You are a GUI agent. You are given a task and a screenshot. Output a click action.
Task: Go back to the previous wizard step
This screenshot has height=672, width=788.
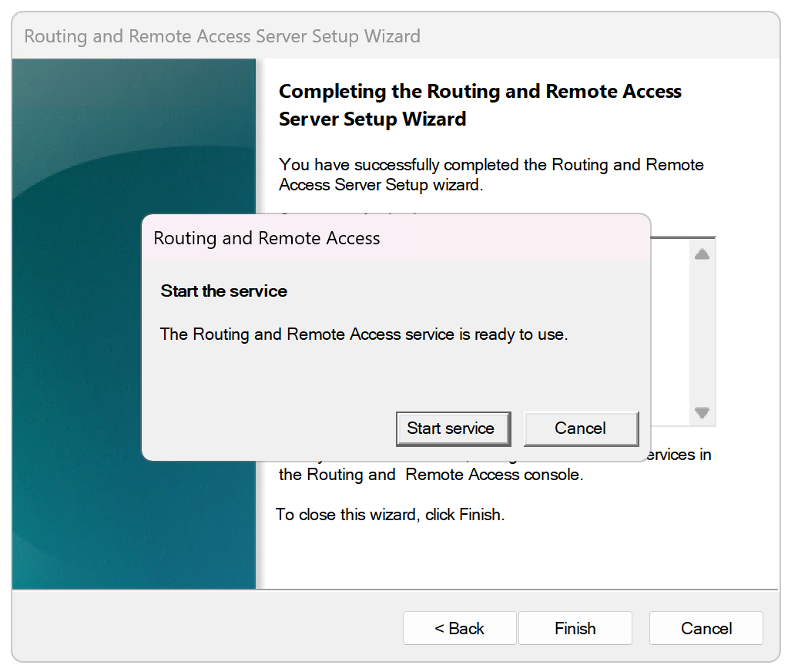[x=459, y=628]
